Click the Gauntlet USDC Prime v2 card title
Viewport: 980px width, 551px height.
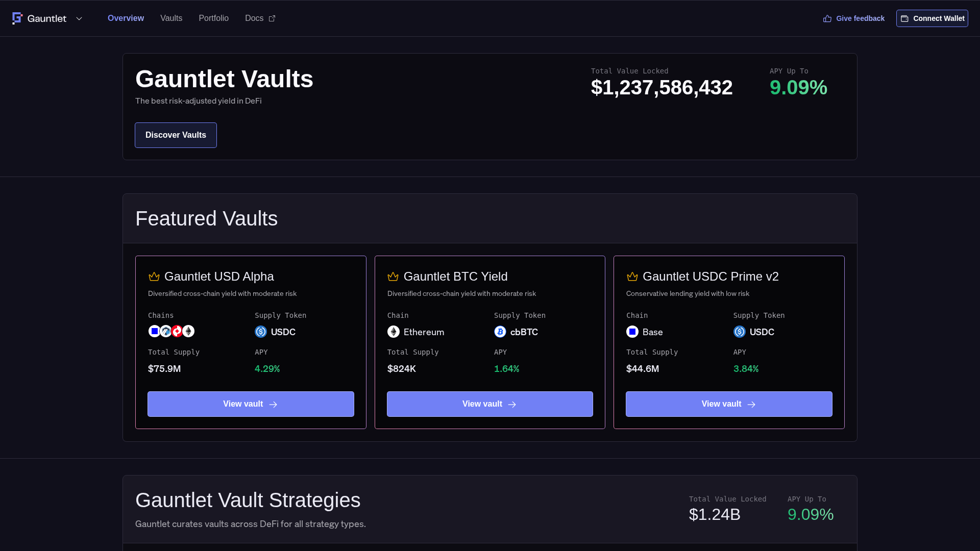710,277
